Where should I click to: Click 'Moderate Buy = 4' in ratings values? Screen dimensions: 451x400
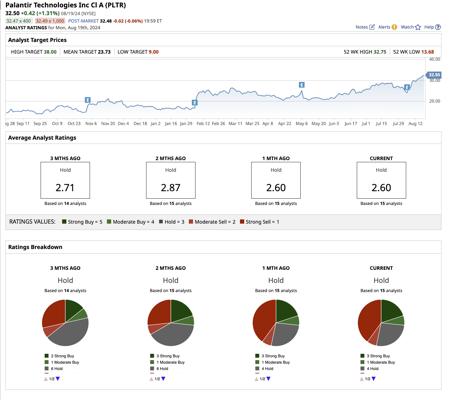[x=130, y=222]
